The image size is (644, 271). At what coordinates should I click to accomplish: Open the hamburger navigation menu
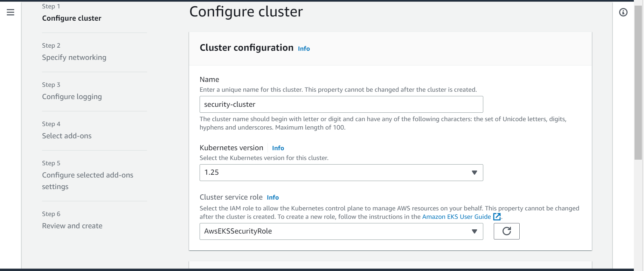pos(11,12)
